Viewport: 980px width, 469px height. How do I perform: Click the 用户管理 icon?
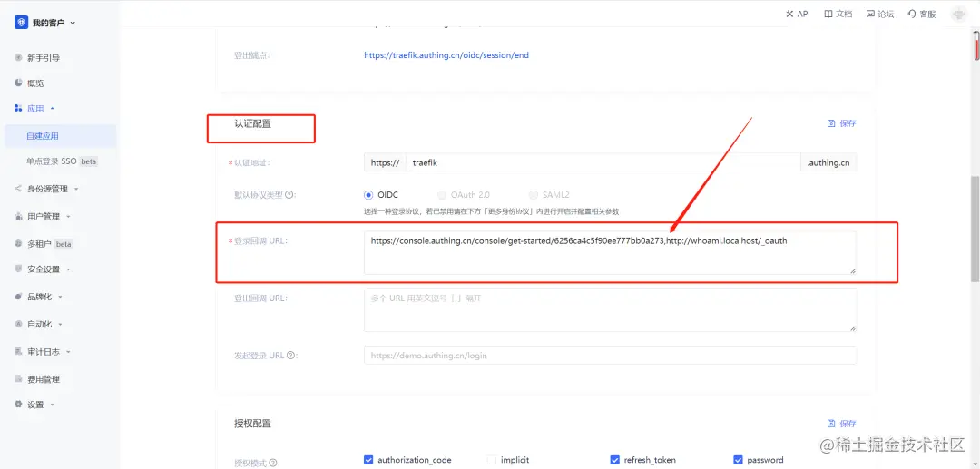click(x=18, y=216)
